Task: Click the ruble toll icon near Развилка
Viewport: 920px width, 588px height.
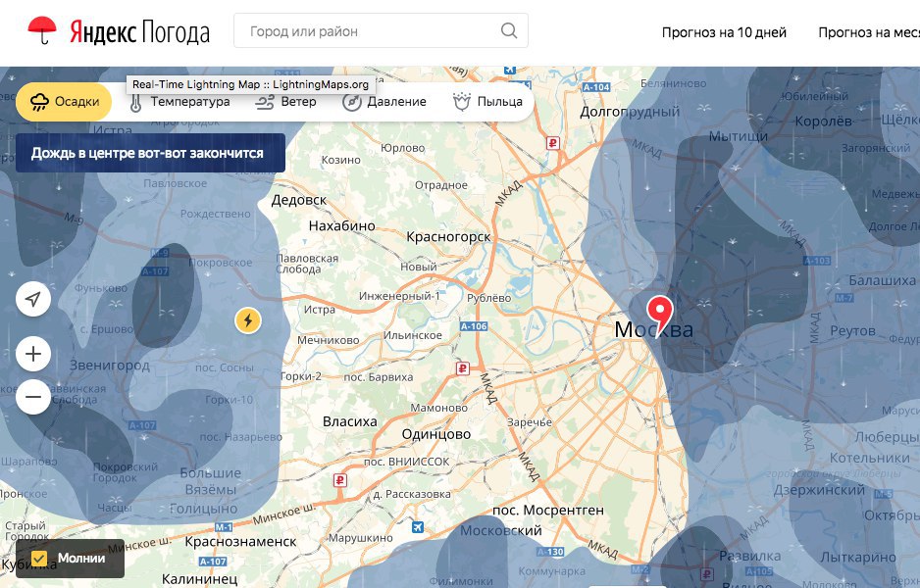Action: (707, 574)
